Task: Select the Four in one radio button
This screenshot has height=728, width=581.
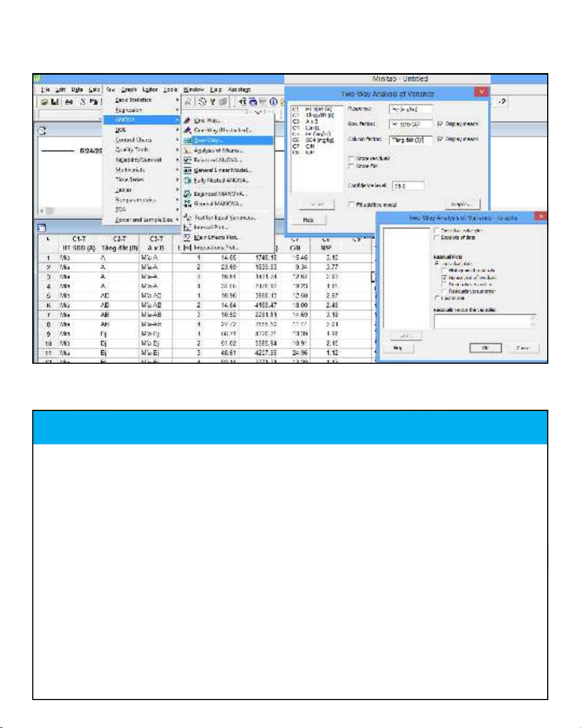Action: pos(436,298)
